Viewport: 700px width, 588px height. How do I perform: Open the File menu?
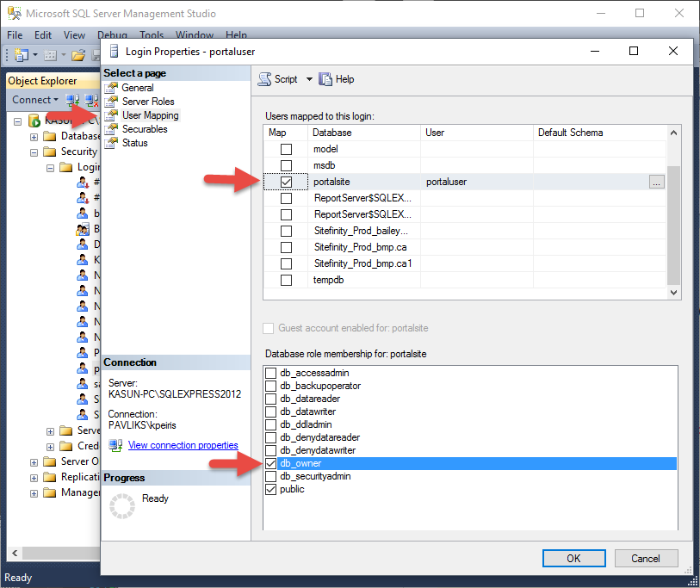pos(15,34)
